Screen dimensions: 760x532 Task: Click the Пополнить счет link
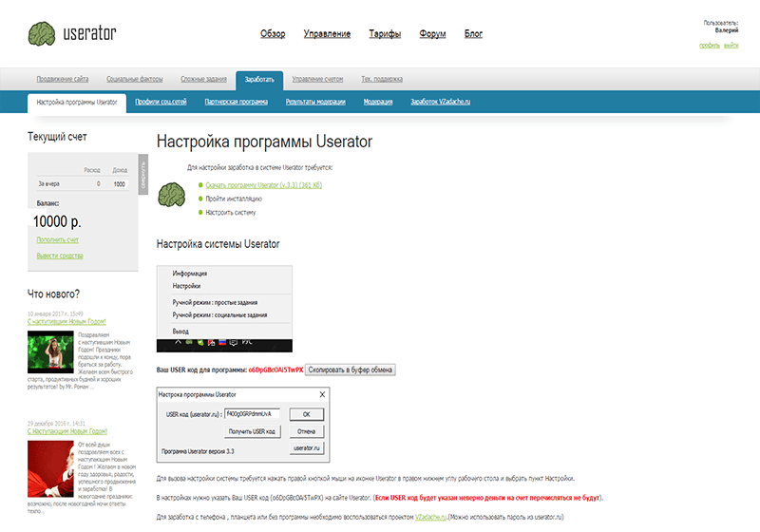pos(57,239)
